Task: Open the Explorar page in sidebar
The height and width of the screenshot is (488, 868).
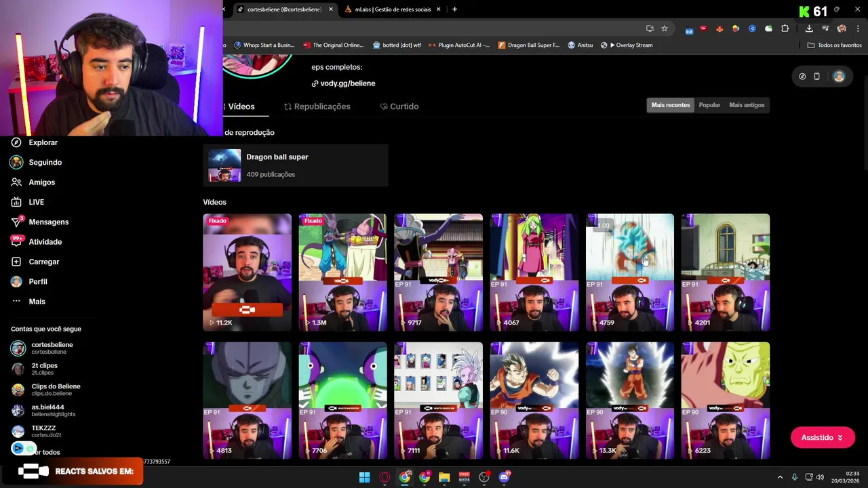Action: (35, 142)
